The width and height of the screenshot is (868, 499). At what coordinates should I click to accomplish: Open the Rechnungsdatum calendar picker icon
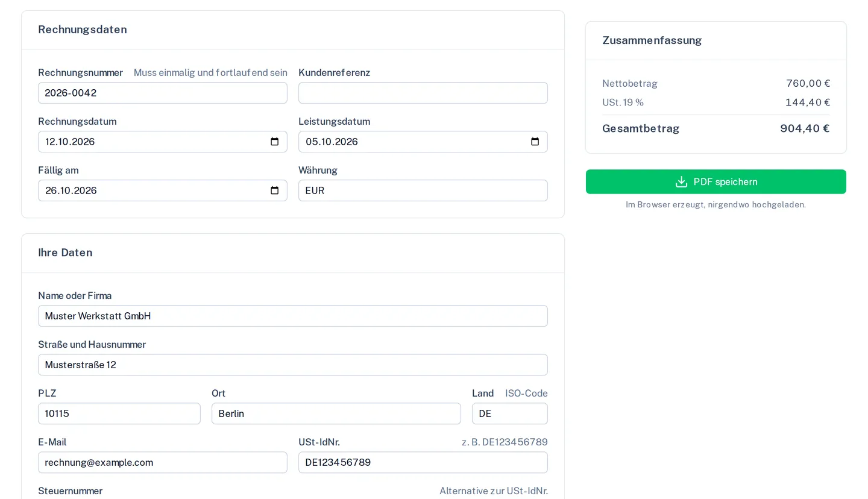[x=275, y=142]
